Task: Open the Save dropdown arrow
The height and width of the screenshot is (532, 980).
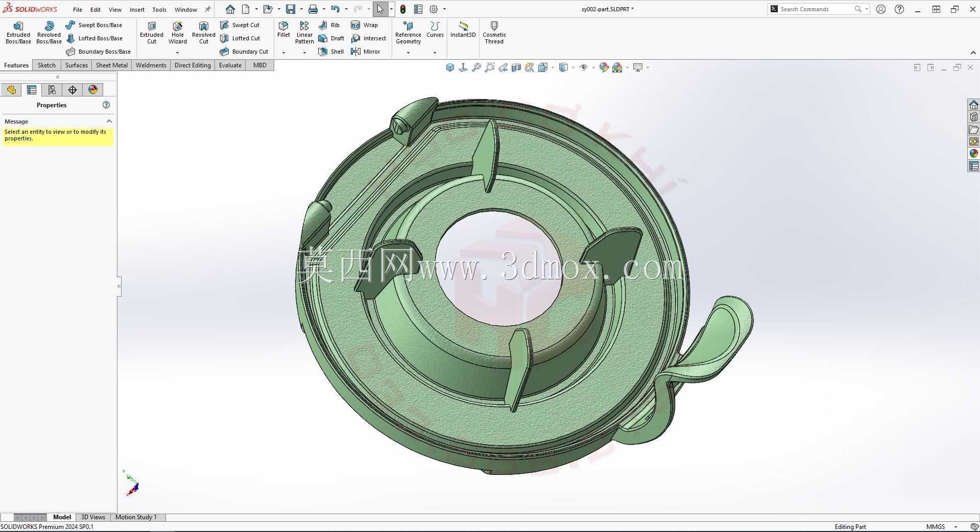Action: pos(301,9)
